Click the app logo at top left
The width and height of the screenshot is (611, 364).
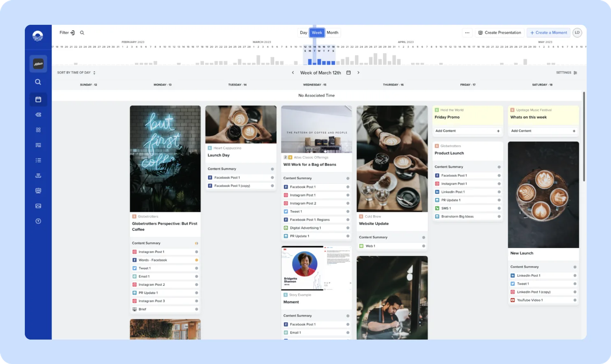click(38, 36)
